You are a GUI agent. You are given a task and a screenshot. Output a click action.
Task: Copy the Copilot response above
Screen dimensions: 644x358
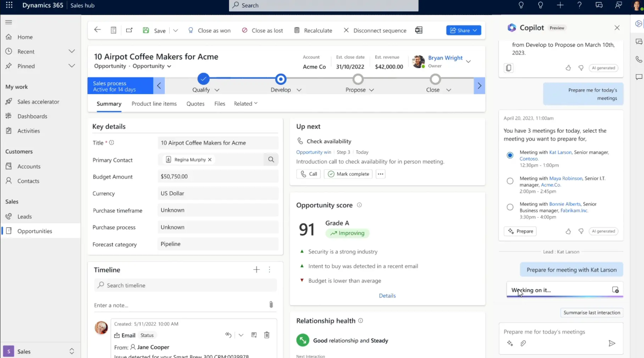[509, 68]
